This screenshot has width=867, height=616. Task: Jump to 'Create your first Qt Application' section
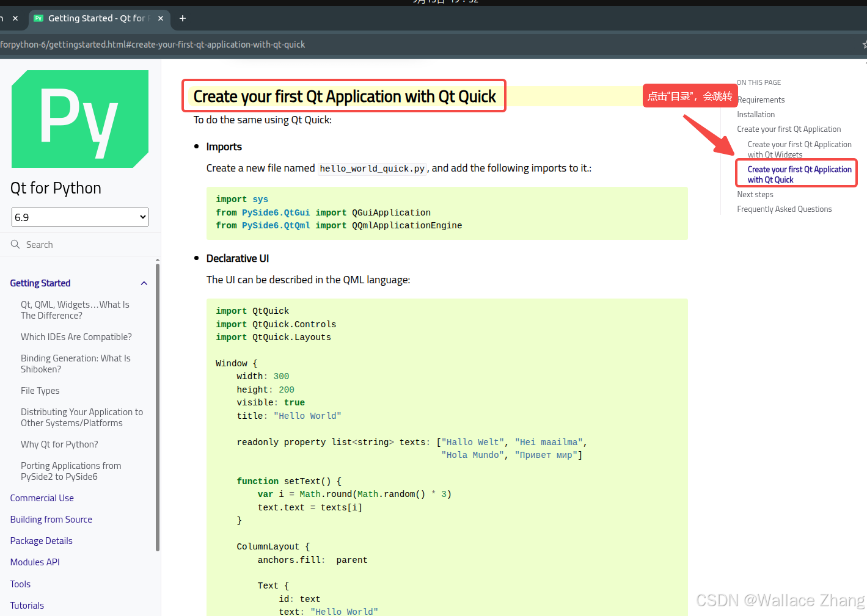789,129
